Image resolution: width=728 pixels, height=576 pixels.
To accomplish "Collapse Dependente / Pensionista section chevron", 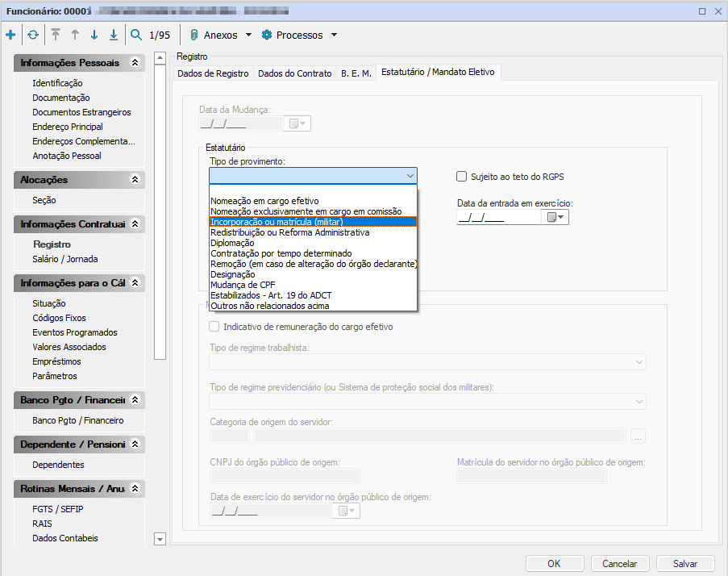I will 135,444.
